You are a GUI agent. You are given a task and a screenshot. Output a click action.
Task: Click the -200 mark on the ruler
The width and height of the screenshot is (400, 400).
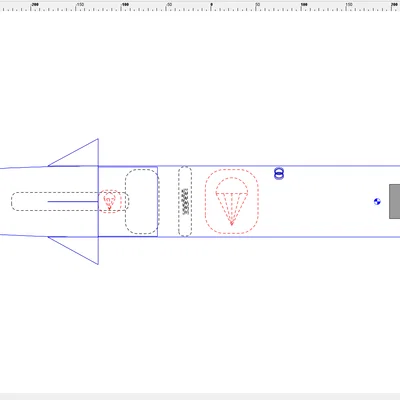coord(35,5)
